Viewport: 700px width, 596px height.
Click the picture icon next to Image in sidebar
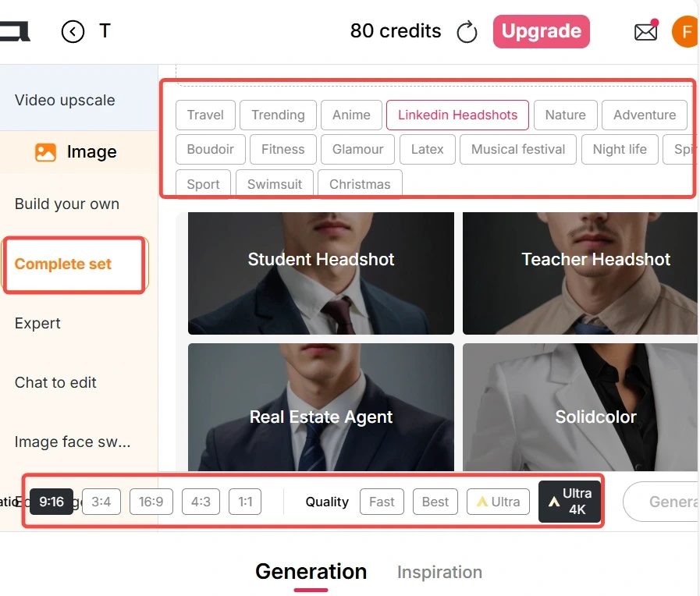pyautogui.click(x=44, y=151)
